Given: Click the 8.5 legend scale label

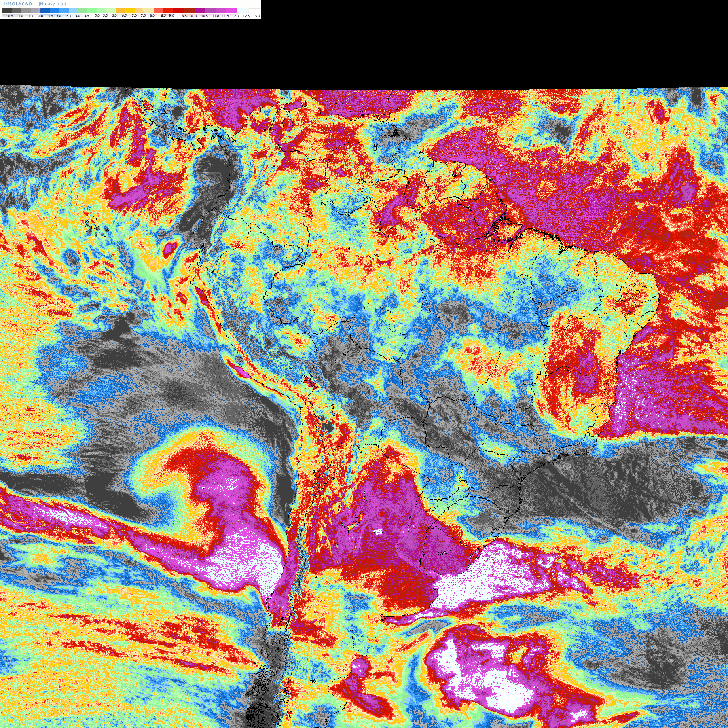Looking at the screenshot, I should coord(163,15).
